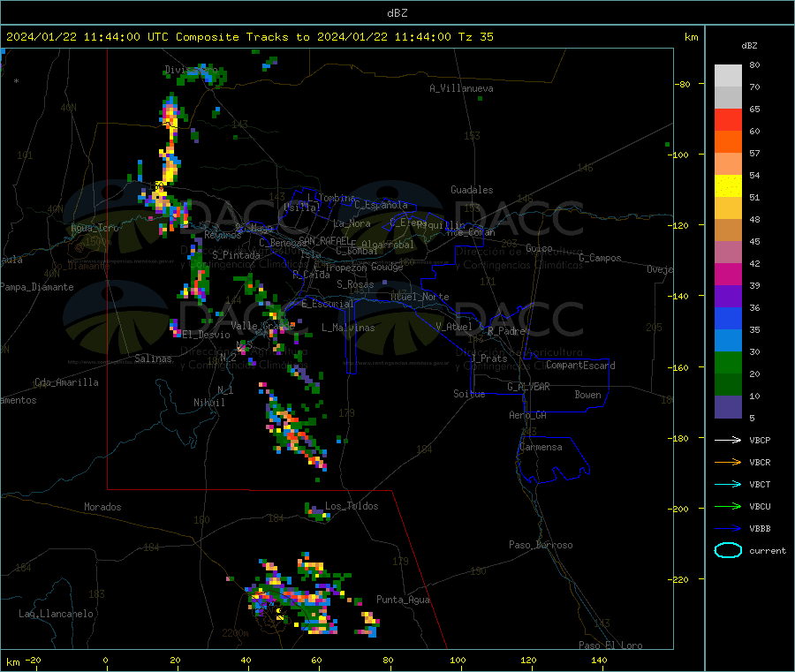This screenshot has width=795, height=672.
Task: Click the dBZ title at top
Action: (x=397, y=13)
